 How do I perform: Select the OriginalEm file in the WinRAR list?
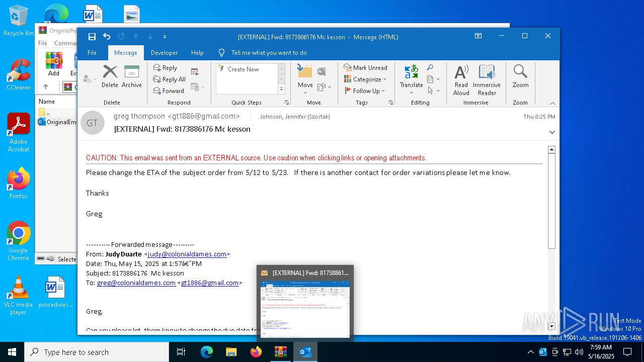(57, 122)
